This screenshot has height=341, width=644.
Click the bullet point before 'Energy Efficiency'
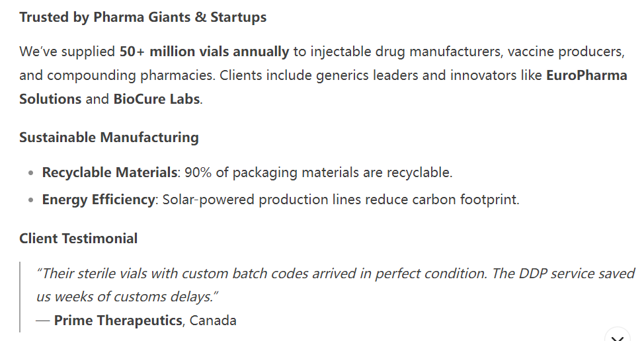click(31, 200)
